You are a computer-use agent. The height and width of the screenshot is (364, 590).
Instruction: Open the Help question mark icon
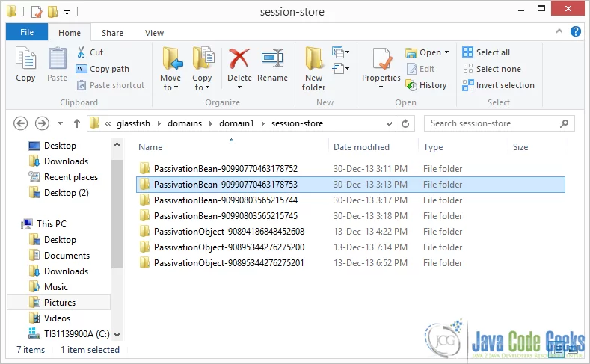575,31
